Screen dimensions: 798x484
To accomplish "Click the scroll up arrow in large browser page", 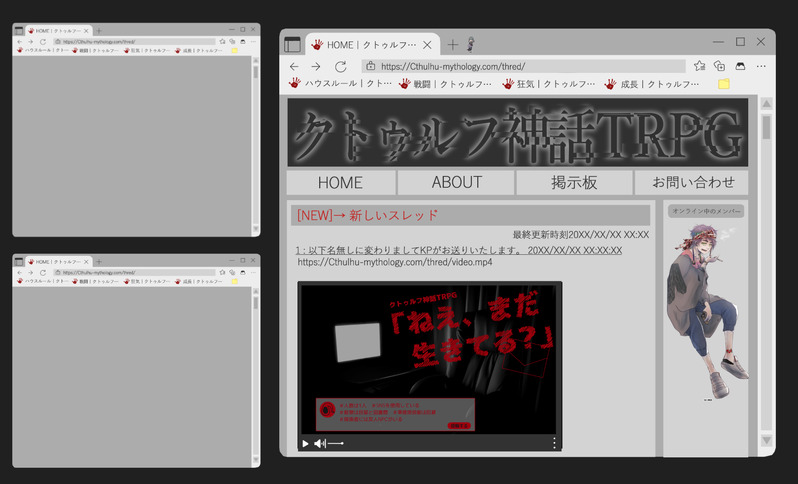I will (766, 104).
